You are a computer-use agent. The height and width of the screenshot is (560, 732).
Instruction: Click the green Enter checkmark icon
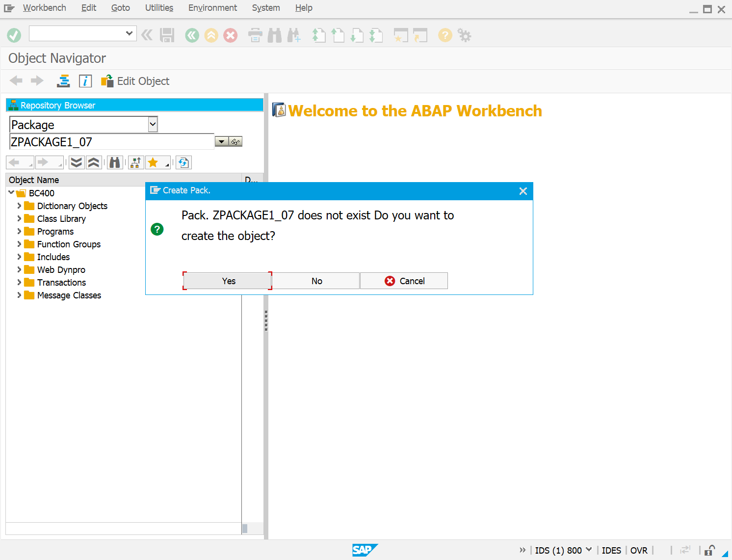click(14, 35)
